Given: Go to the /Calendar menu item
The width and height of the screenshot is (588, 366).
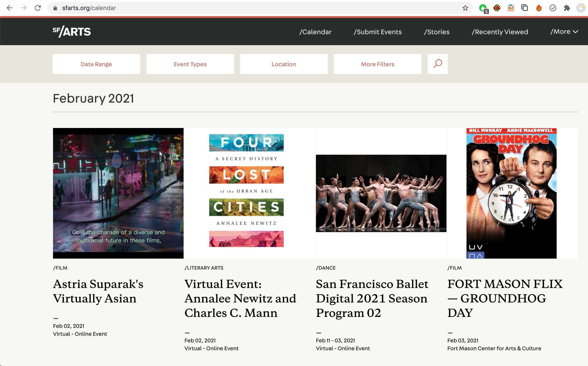Looking at the screenshot, I should (x=315, y=32).
